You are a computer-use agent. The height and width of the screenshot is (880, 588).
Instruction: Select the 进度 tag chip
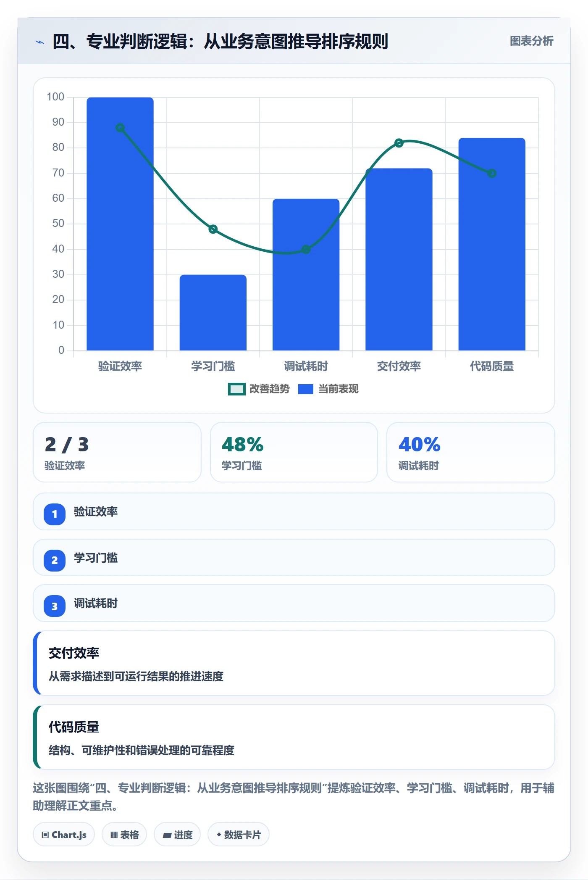tap(177, 835)
